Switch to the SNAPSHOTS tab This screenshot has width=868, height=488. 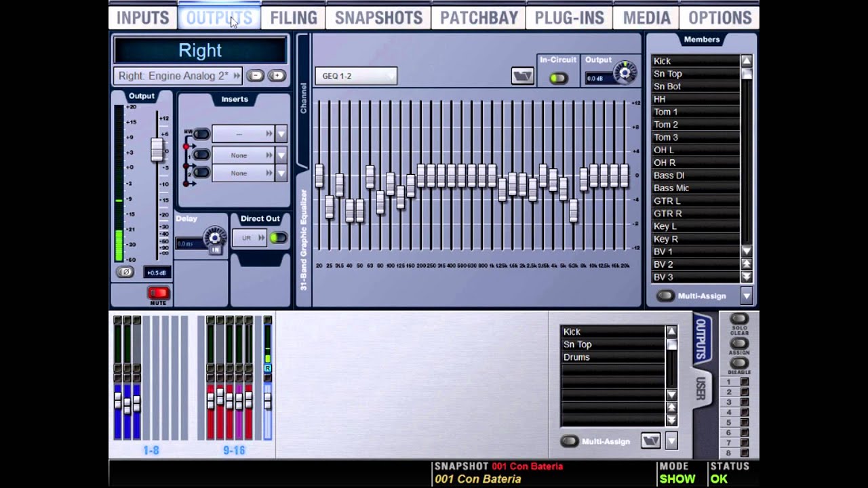378,18
